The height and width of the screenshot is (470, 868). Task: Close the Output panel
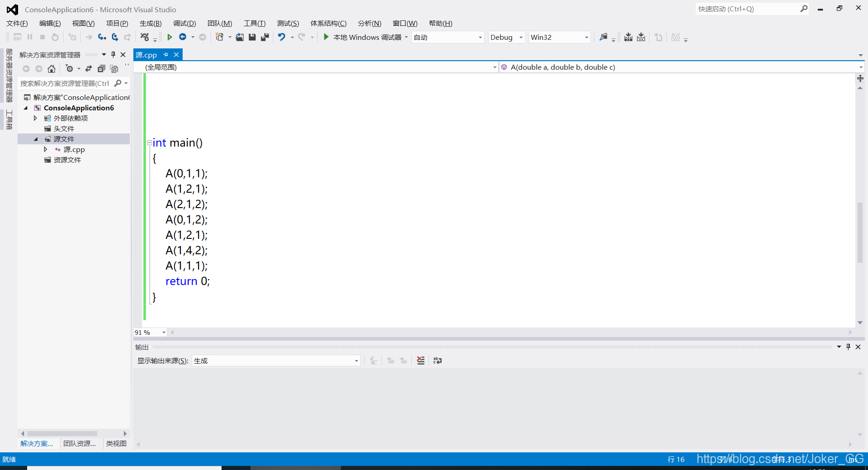(858, 347)
